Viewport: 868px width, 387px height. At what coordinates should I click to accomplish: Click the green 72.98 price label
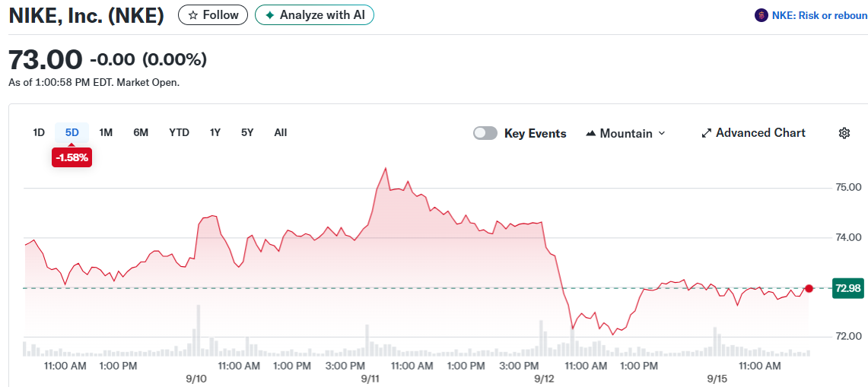point(847,288)
